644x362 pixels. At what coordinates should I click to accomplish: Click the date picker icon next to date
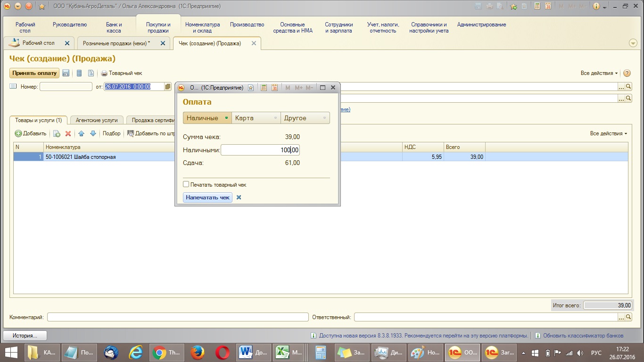(168, 87)
